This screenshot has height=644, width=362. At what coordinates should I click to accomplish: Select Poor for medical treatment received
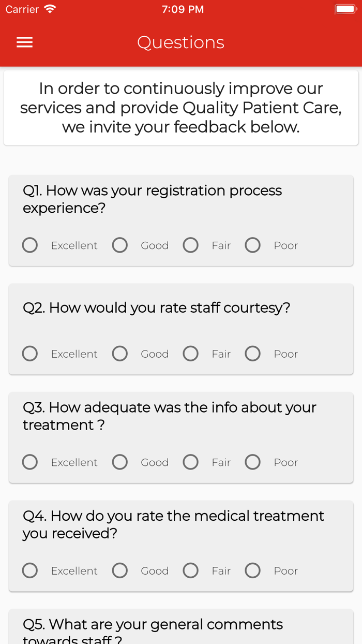[x=252, y=570]
